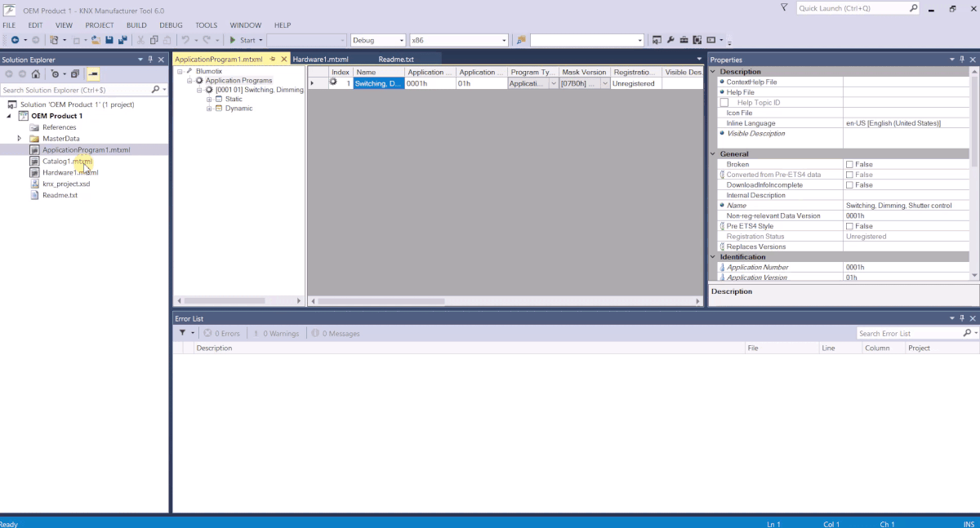Image resolution: width=980 pixels, height=528 pixels.
Task: Click the notifications flag icon near Quick Launch
Action: [784, 7]
